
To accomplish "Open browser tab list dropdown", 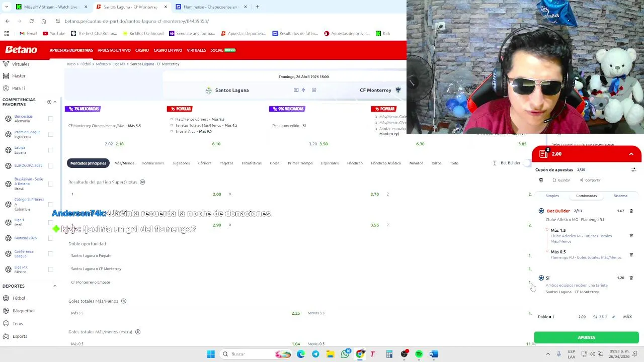I will (7, 7).
